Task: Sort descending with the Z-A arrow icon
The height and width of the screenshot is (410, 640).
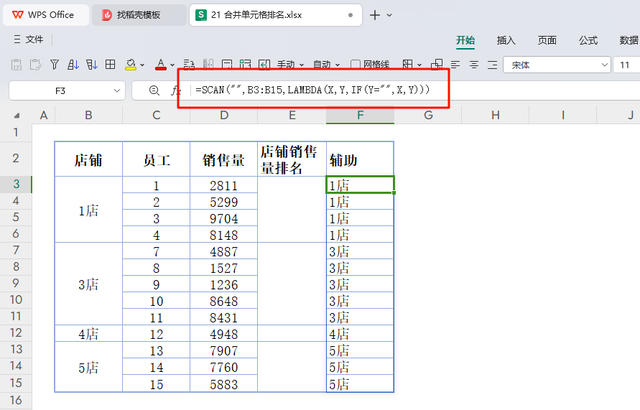Action: point(92,64)
